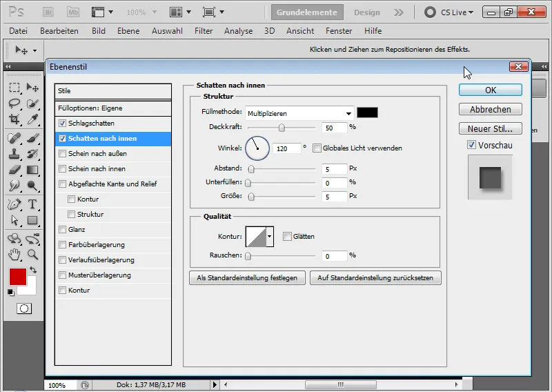
Task: Select the Clone Stamp tool
Action: [14, 154]
